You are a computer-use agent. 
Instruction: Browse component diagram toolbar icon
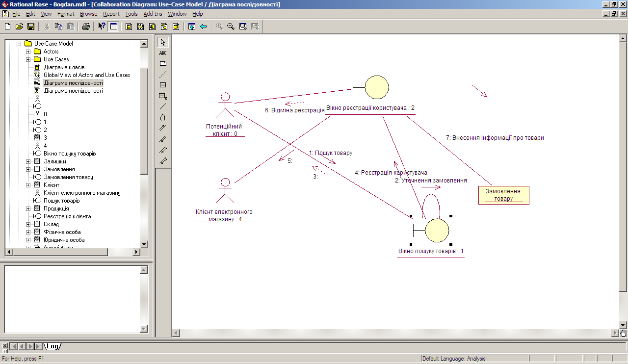[x=152, y=26]
